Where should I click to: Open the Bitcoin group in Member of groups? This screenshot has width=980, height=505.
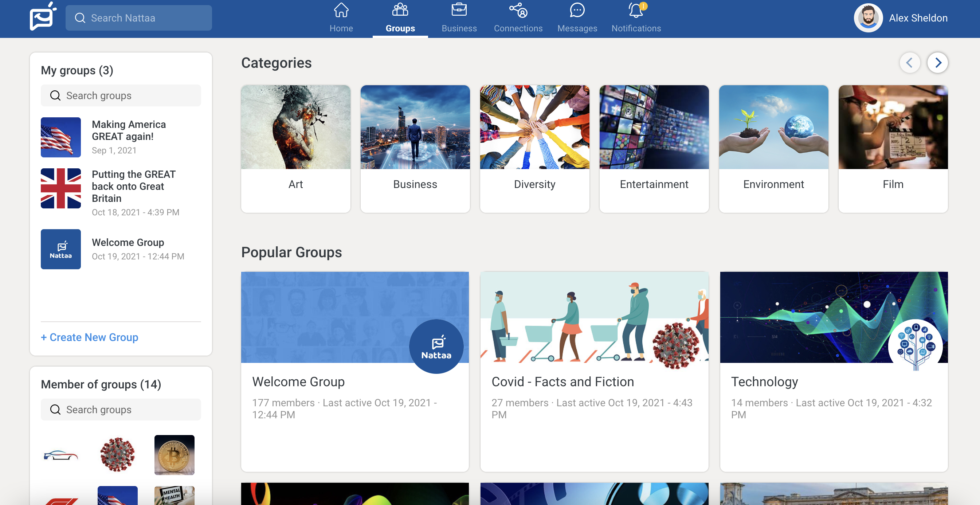(174, 455)
